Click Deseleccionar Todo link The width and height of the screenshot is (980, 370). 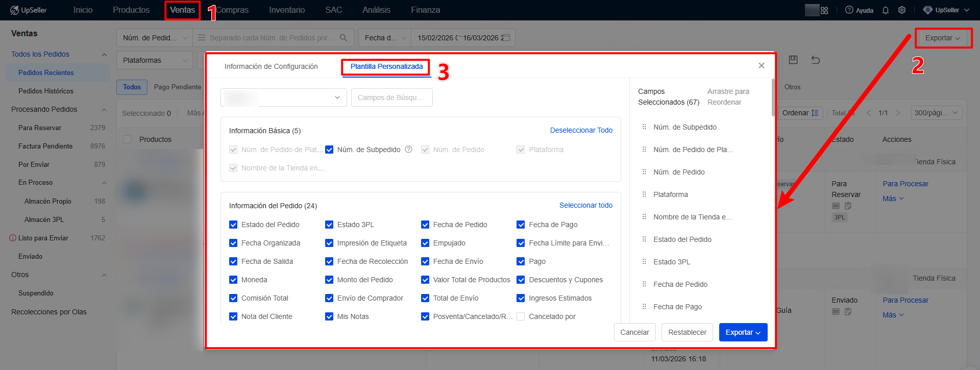[581, 130]
